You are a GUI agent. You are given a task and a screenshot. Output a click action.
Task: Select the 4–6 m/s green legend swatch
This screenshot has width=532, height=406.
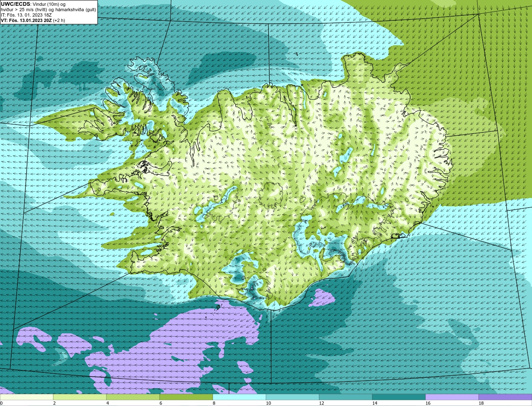pyautogui.click(x=133, y=397)
